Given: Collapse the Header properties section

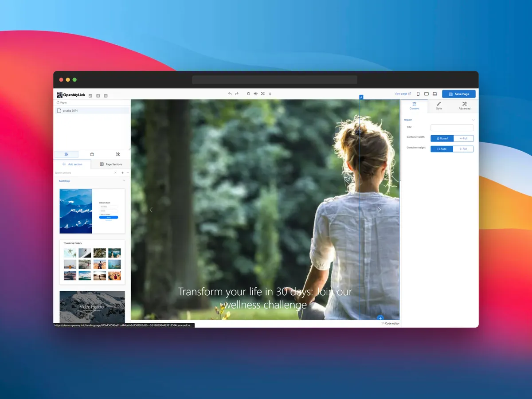Looking at the screenshot, I should click(473, 120).
